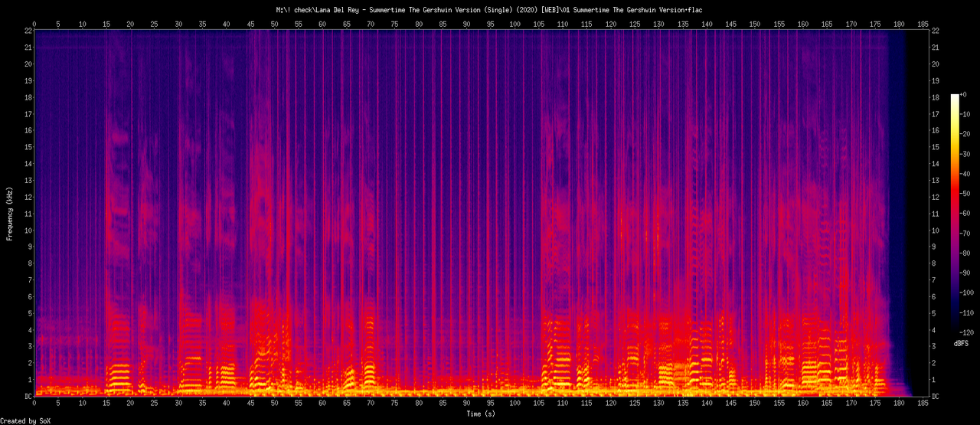Image resolution: width=980 pixels, height=425 pixels.
Task: Click the 'Created by SoX' caption
Action: (26, 420)
